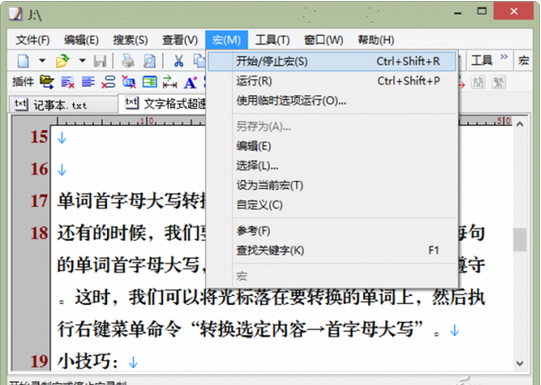
Task: Switch to the 文字格式 document tab
Action: (x=162, y=103)
